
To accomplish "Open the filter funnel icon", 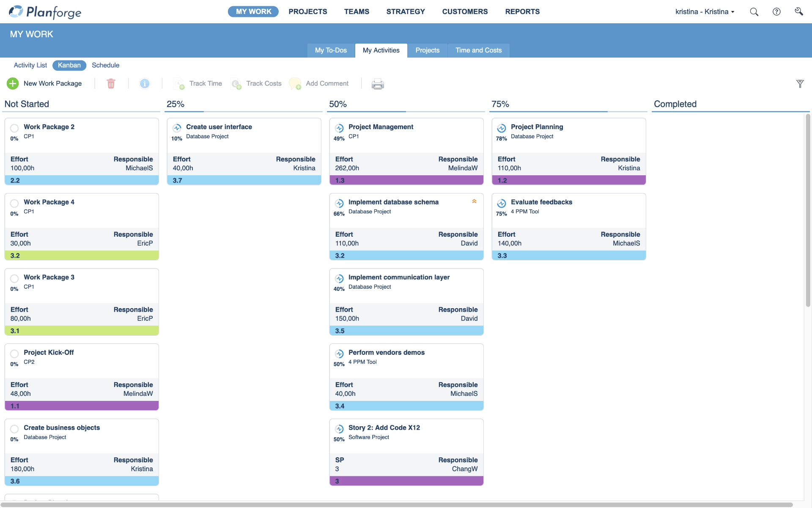I will point(800,84).
